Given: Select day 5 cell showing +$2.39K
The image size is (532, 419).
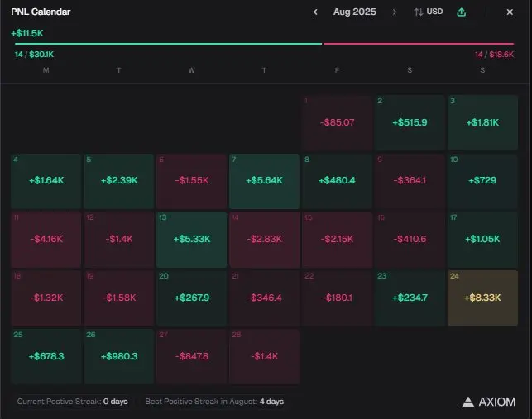Looking at the screenshot, I should click(119, 181).
